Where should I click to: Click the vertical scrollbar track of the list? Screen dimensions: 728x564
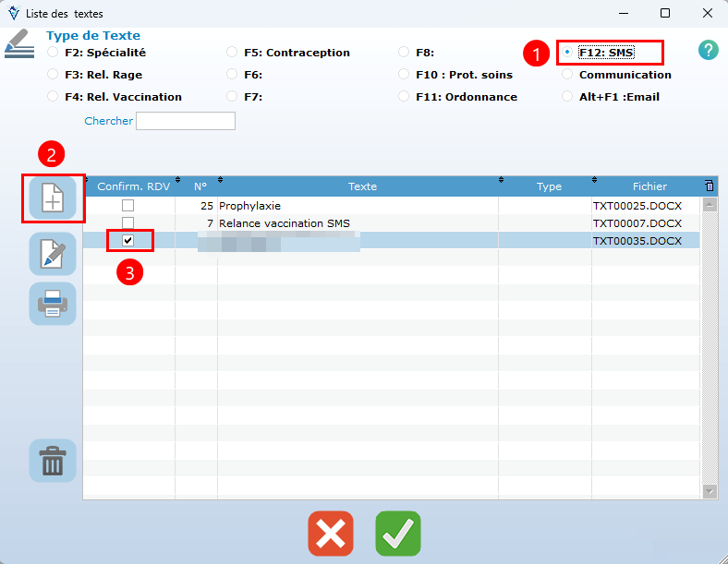[x=710, y=348]
